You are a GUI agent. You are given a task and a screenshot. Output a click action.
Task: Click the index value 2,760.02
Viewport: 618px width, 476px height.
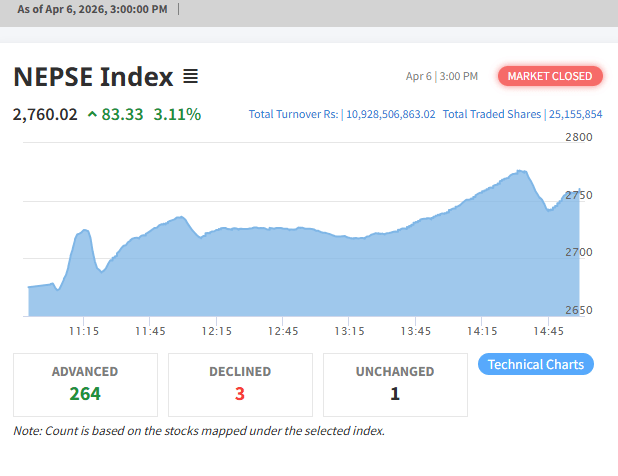pos(45,115)
